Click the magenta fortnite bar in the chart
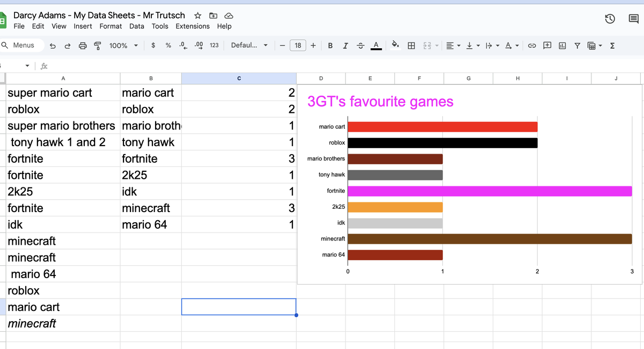 489,191
